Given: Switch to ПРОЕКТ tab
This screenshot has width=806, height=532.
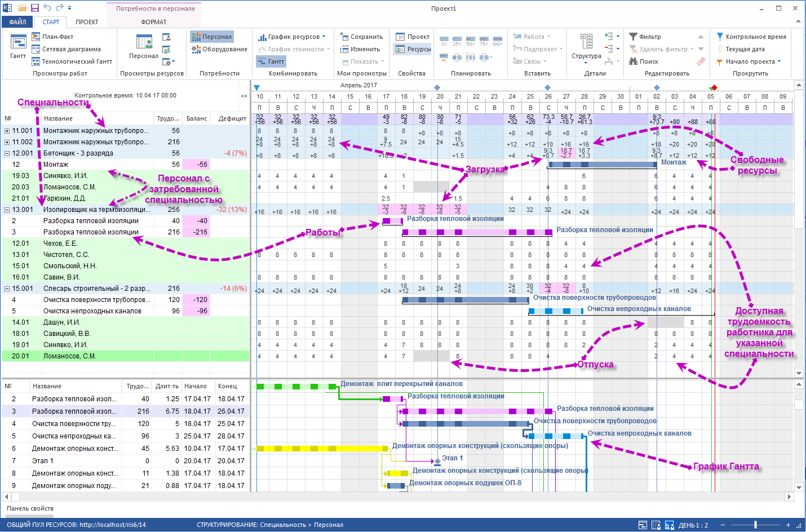Looking at the screenshot, I should pyautogui.click(x=87, y=22).
